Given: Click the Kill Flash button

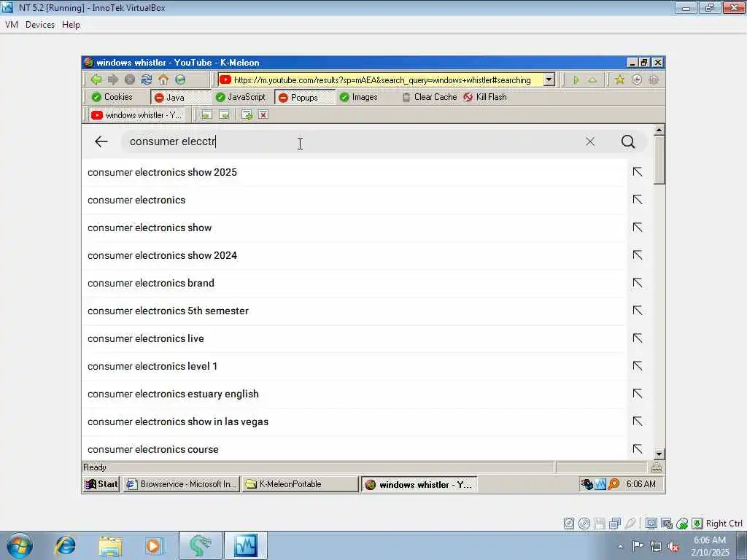Looking at the screenshot, I should pos(485,97).
